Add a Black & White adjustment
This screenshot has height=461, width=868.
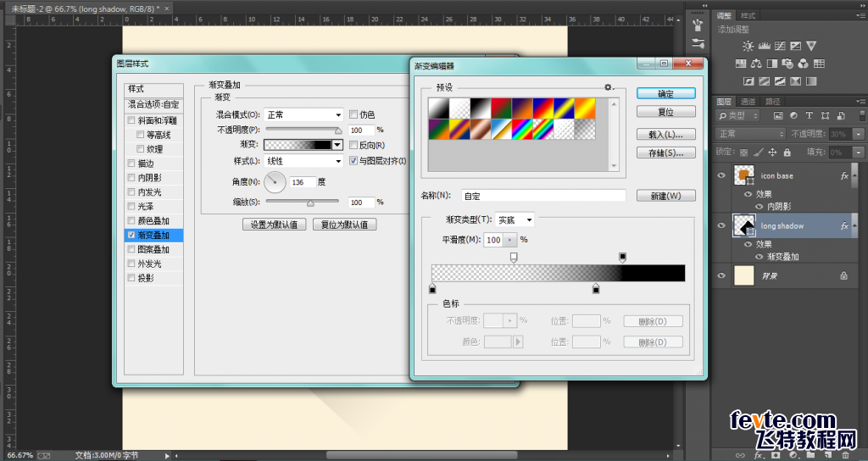(771, 64)
